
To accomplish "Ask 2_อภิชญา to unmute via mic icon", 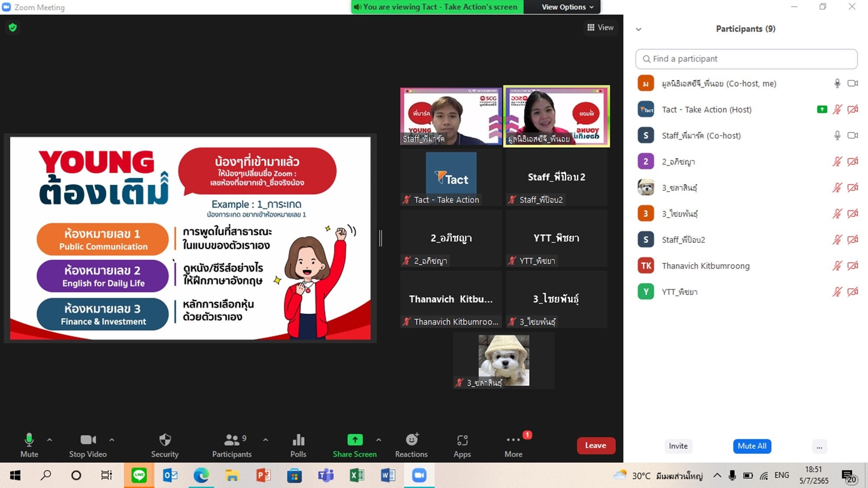I will (x=837, y=161).
